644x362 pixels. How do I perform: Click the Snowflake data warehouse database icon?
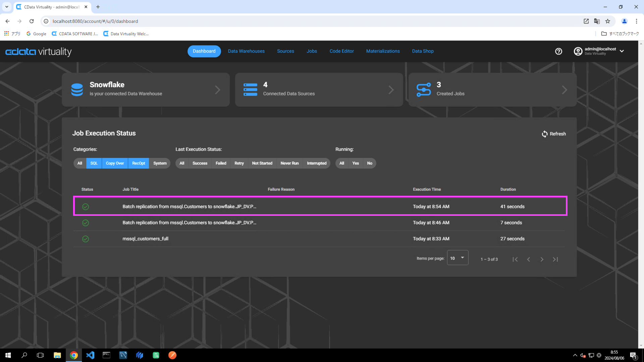click(77, 90)
